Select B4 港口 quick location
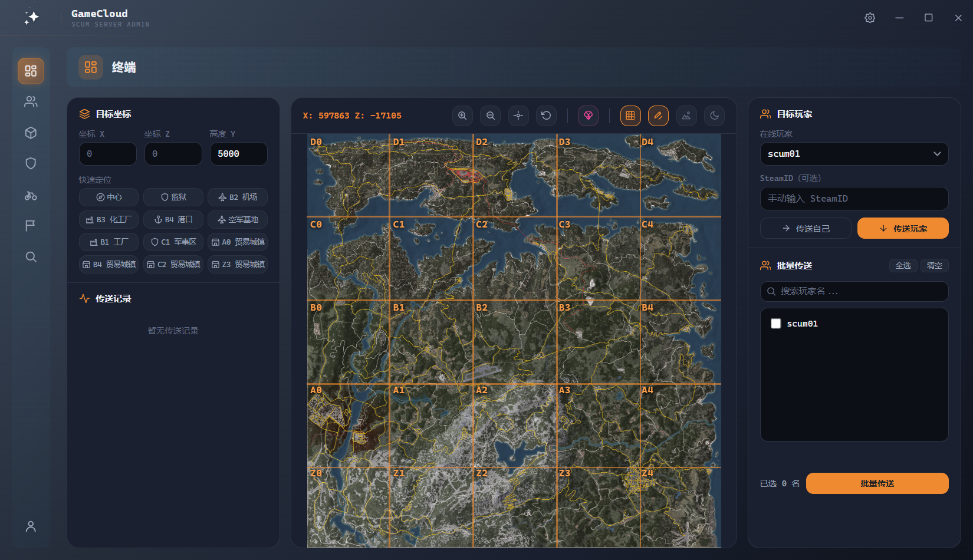 tap(173, 219)
